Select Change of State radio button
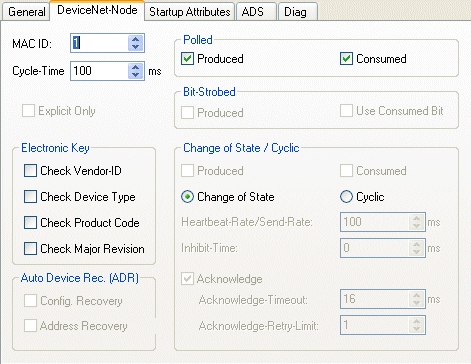 (x=187, y=197)
